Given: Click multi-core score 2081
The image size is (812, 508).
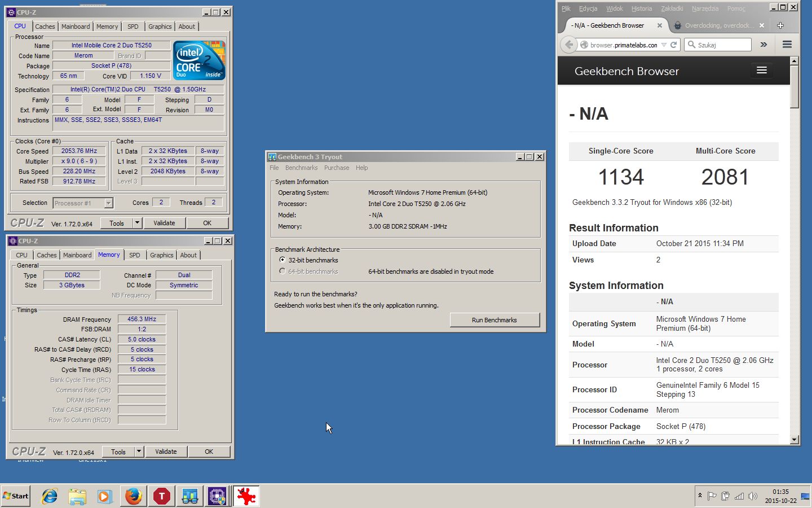Looking at the screenshot, I should point(725,177).
